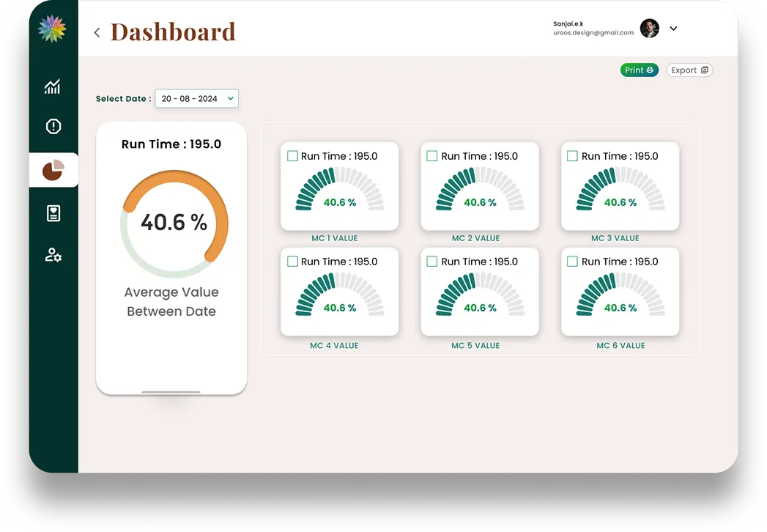
Task: Open the Select Date dropdown
Action: coord(196,98)
